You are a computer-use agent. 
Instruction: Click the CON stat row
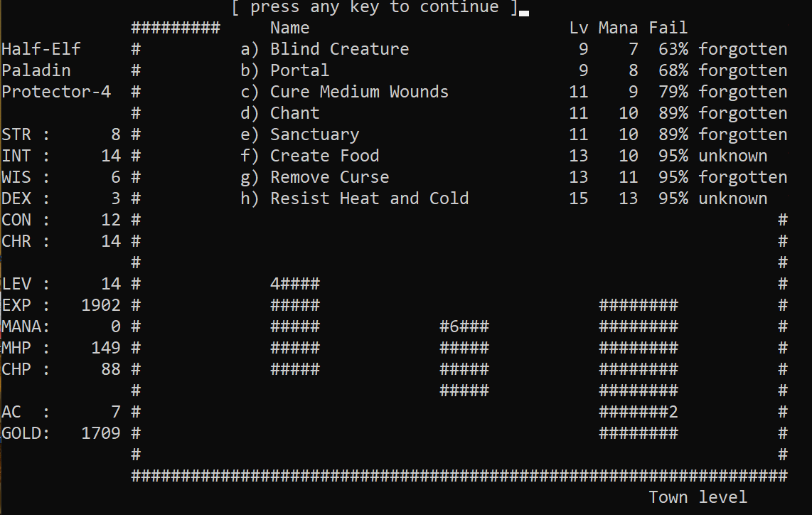pos(61,220)
